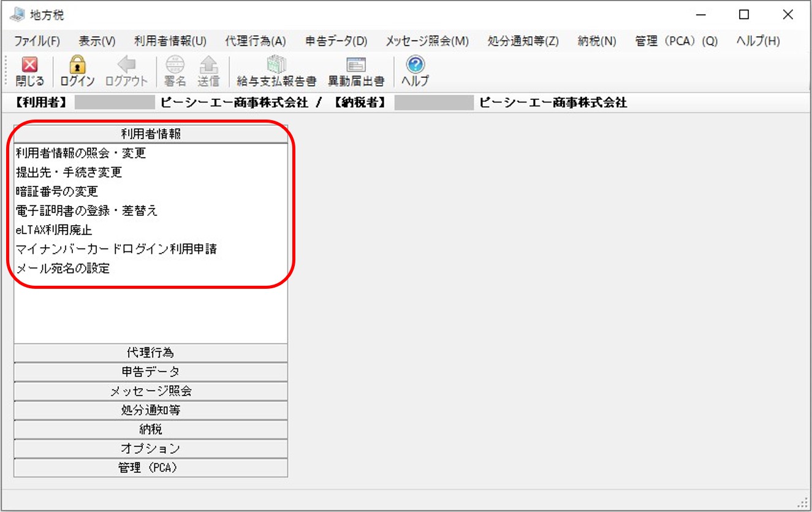Expand the メッセージ照会 panel section
The height and width of the screenshot is (512, 812).
pos(151,391)
